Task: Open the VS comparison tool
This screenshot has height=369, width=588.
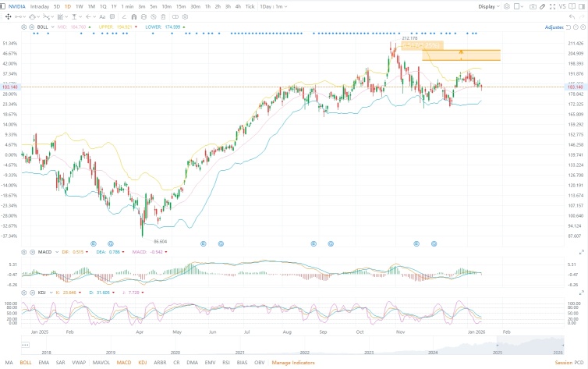Action: point(562,6)
